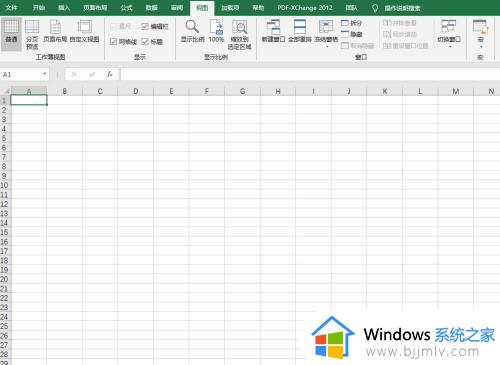Image resolution: width=500 pixels, height=365 pixels.
Task: Select column D header
Action: coord(136,91)
